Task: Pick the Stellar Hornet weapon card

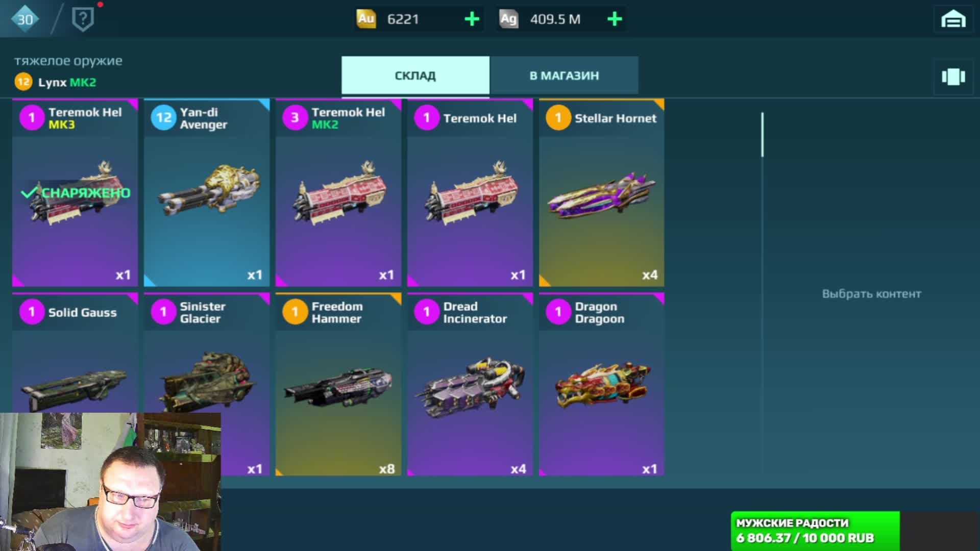Action: pyautogui.click(x=602, y=192)
